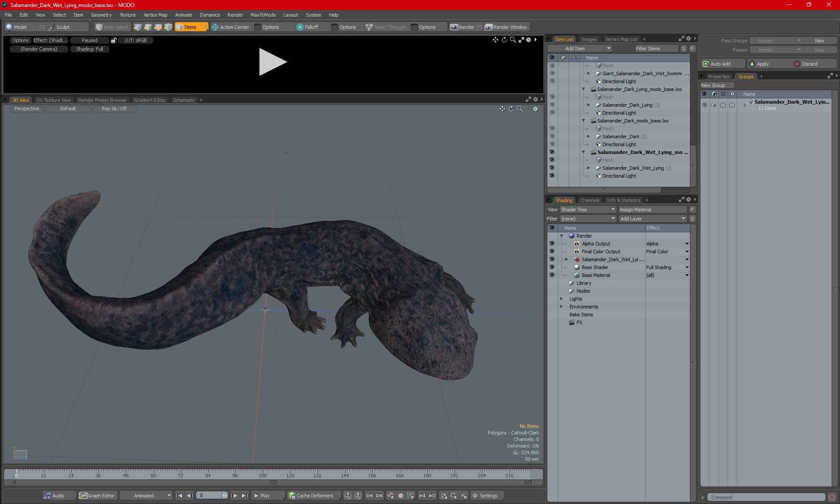The width and height of the screenshot is (840, 504).
Task: Step to next frame
Action: [234, 496]
